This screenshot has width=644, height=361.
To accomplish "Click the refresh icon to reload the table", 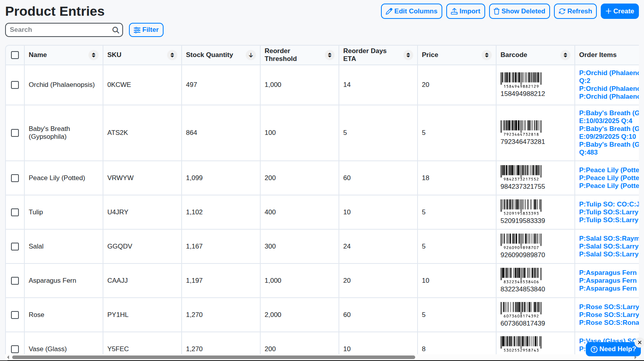I will click(x=563, y=11).
